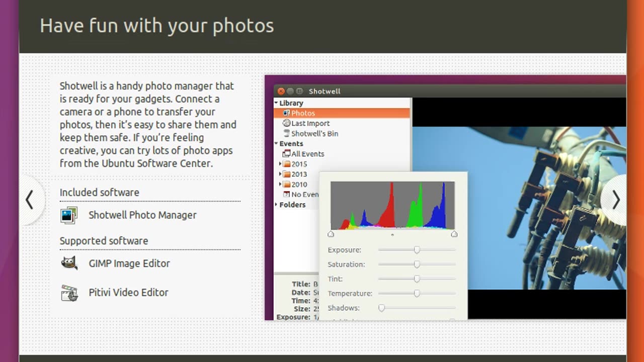Click the 2015 event year label
Screen dimensions: 644x362
pos(299,164)
